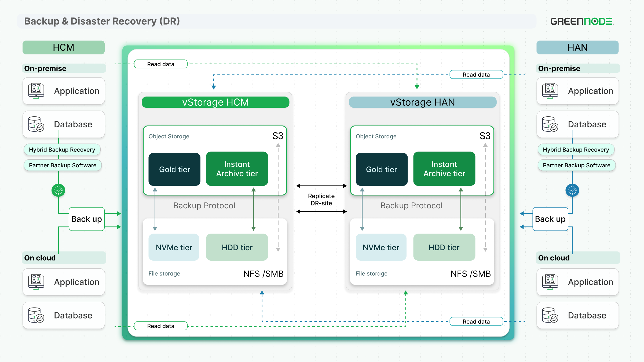Click the HCM Hybrid Backup Recovery label
This screenshot has width=644, height=362.
point(62,150)
